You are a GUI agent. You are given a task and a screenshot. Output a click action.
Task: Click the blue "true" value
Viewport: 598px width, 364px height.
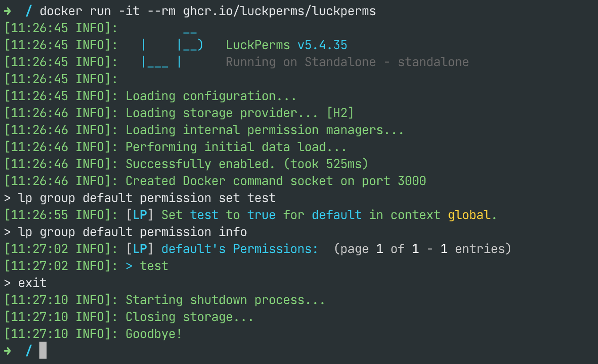pyautogui.click(x=261, y=215)
